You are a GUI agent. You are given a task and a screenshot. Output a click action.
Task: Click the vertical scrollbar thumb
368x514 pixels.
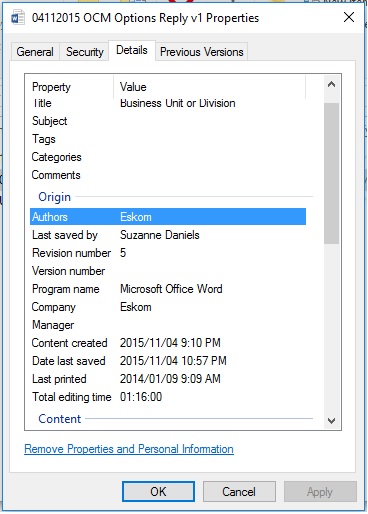(331, 173)
